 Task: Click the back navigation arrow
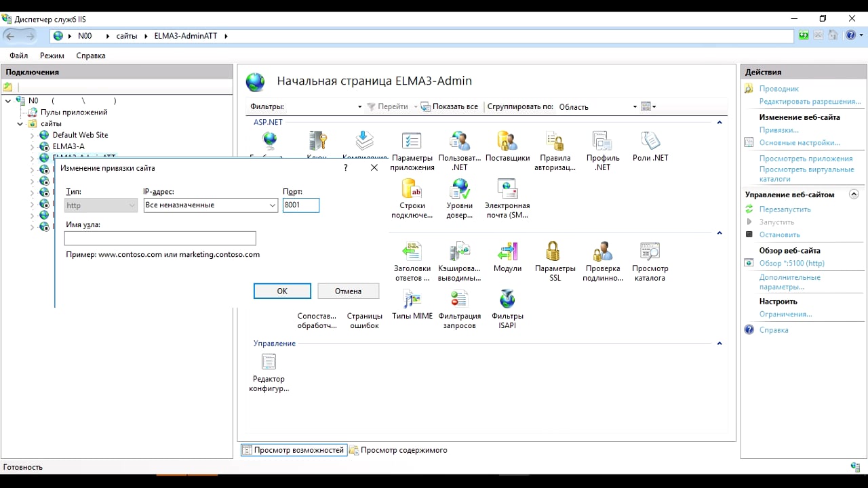pyautogui.click(x=11, y=36)
